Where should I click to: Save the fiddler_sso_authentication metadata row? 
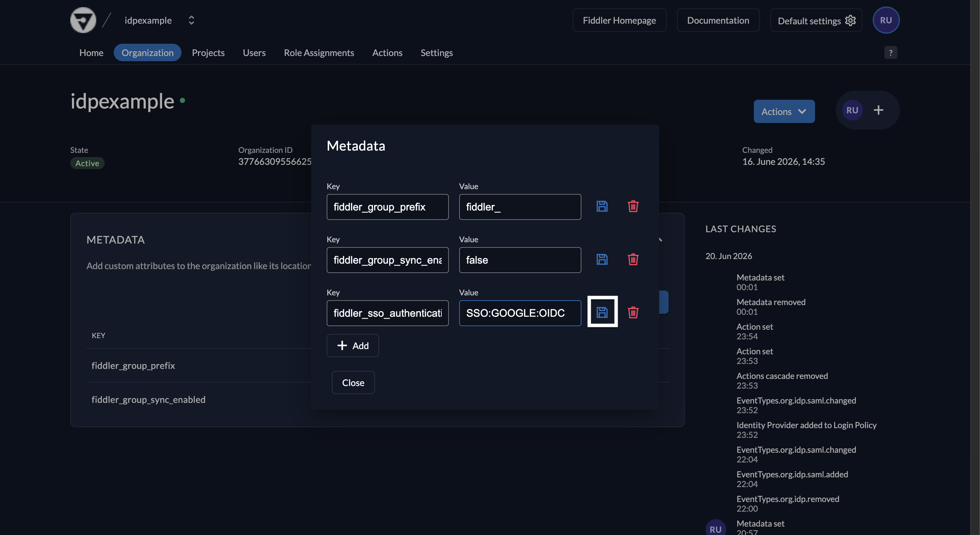pos(602,312)
